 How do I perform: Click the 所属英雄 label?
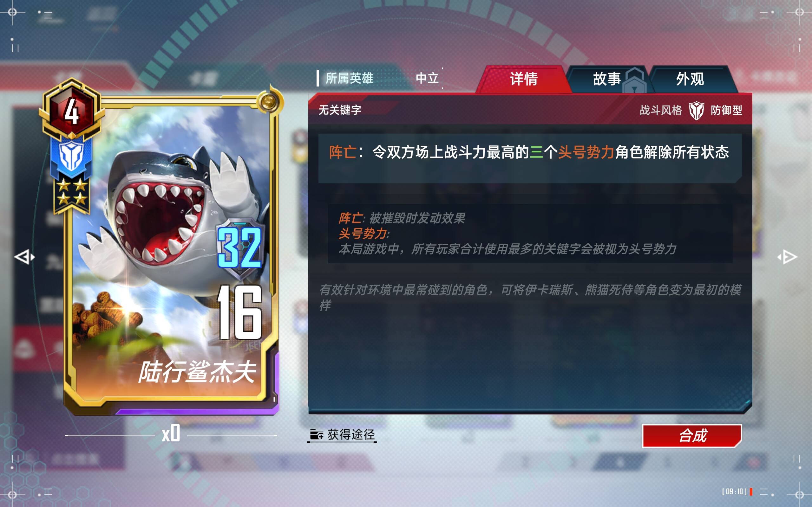pos(349,78)
